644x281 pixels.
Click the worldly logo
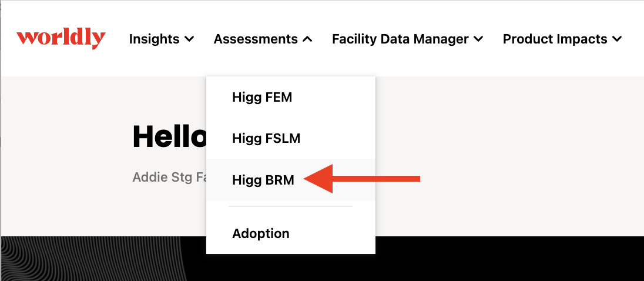click(x=61, y=39)
